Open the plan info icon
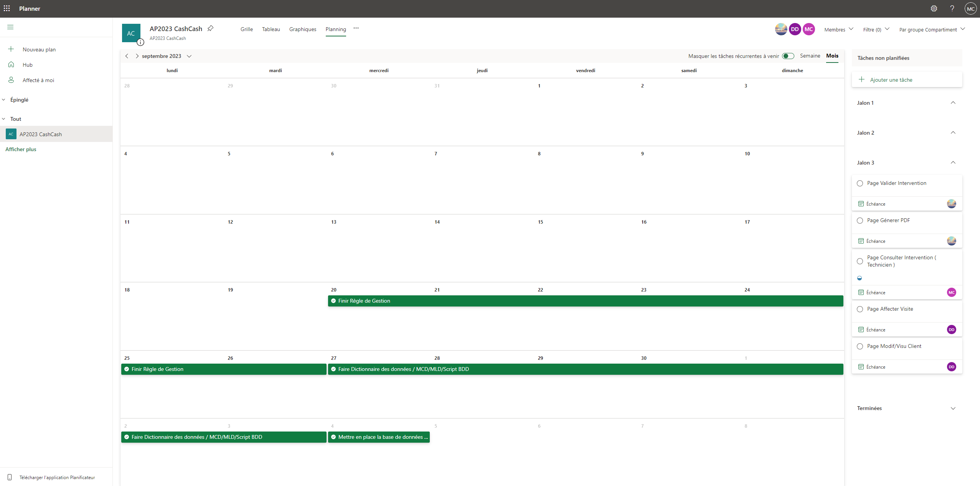 click(x=140, y=42)
